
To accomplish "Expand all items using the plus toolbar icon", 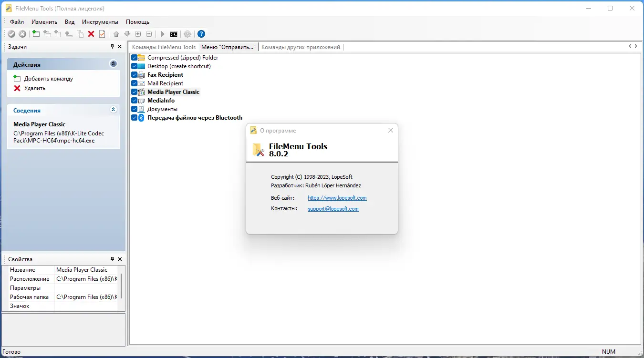I will pos(138,34).
